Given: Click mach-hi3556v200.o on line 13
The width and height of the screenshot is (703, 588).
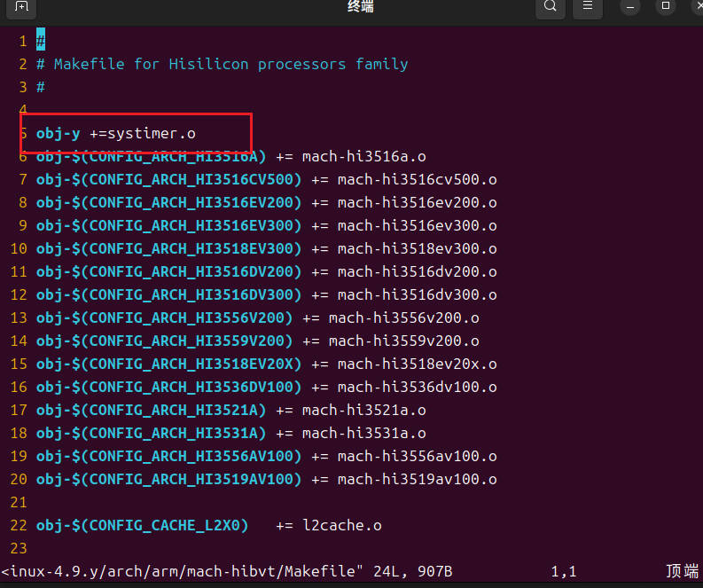Looking at the screenshot, I should coord(403,318).
